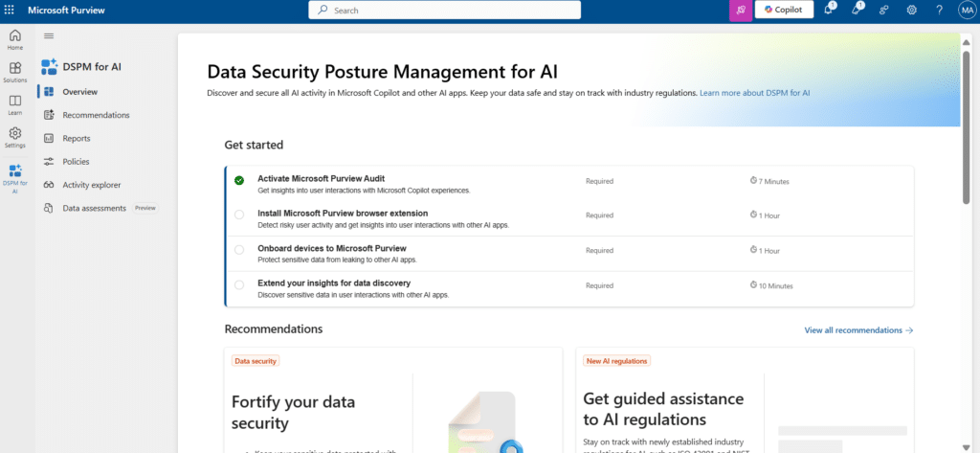Open View all recommendations arrow link

coord(858,330)
